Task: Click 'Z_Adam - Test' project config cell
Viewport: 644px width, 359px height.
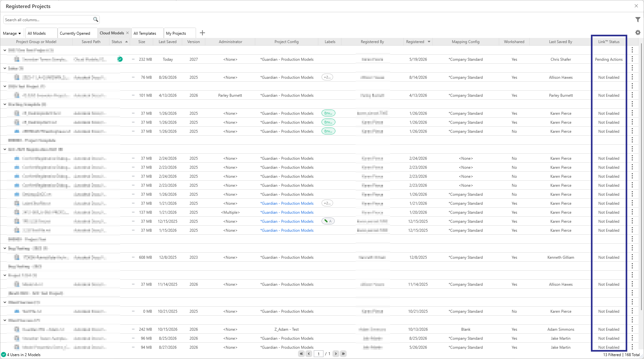Action: pyautogui.click(x=286, y=329)
